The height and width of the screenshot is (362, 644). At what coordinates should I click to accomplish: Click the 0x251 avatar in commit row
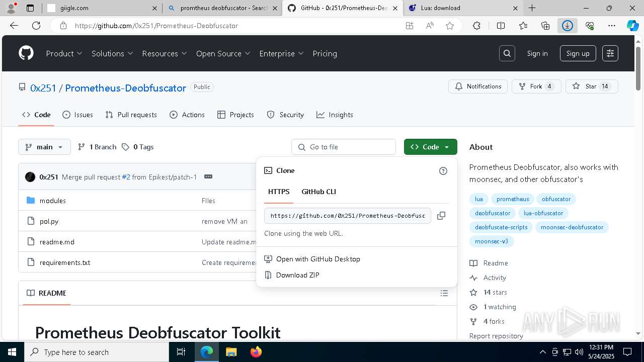[30, 177]
